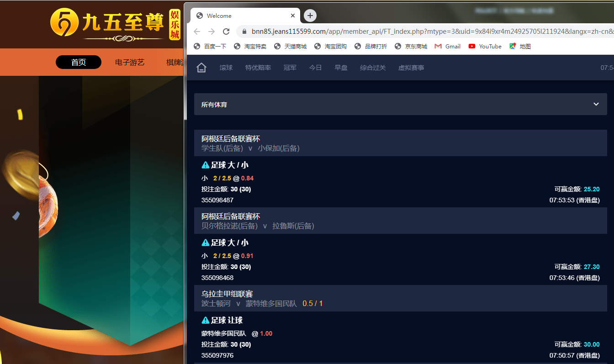Click the winnable amount 27.30
Screen dimensions: 614x364
tap(592, 267)
